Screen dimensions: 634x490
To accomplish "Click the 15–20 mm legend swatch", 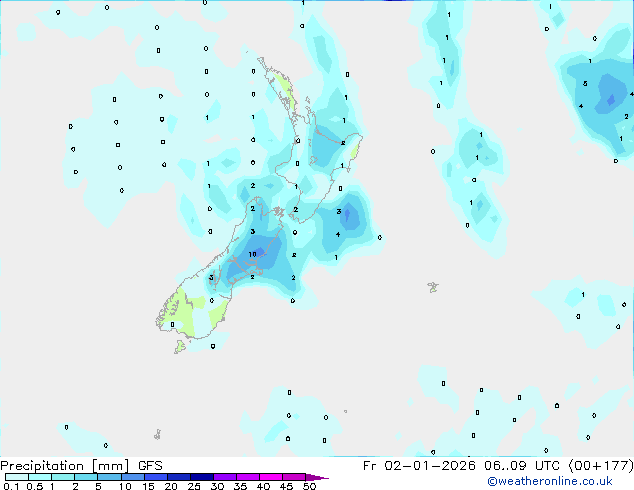I will click(156, 477).
